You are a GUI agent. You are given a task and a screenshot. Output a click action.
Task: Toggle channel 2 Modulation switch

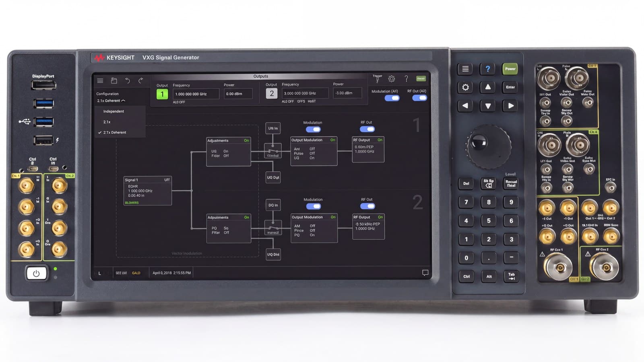pos(314,206)
